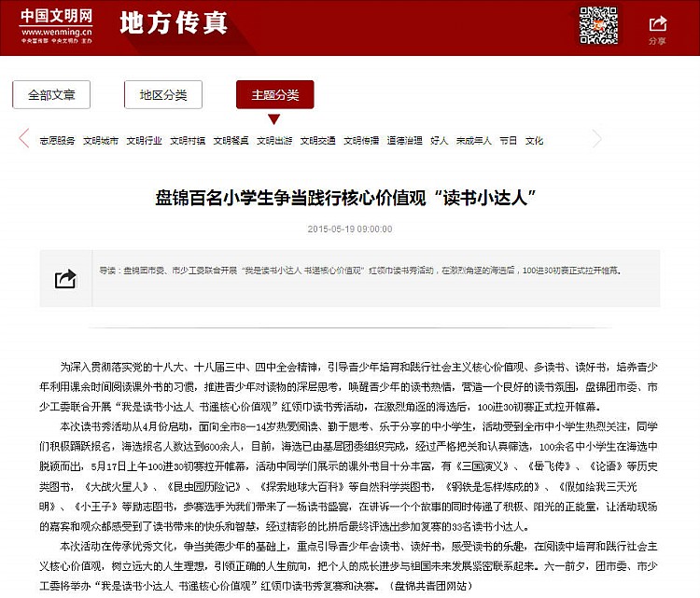
Task: Open the 文明餐桌 category
Action: (231, 141)
